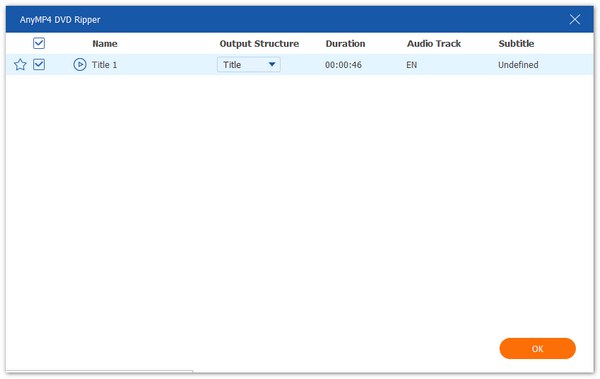Click the EN audio track cell
600x379 pixels.
(x=412, y=65)
